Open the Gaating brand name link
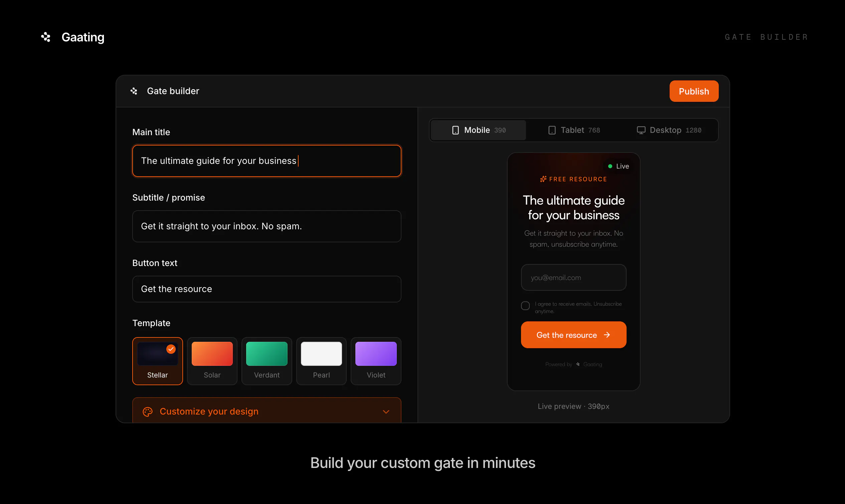 83,37
